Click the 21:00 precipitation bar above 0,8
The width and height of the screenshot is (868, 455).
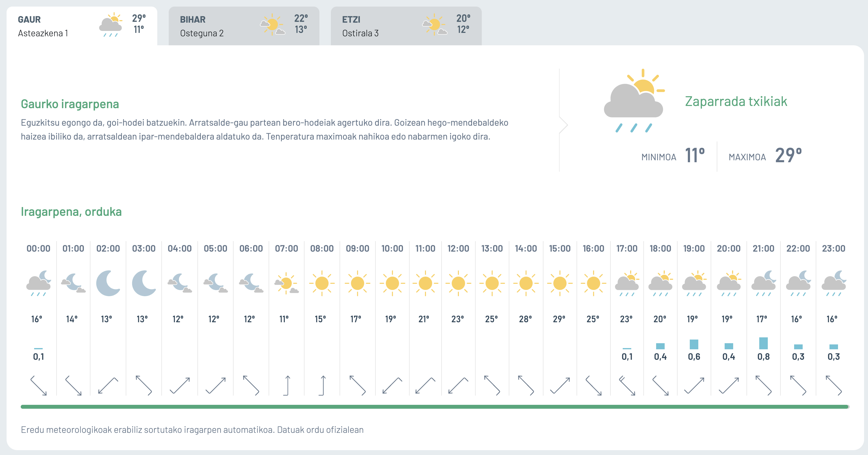pos(764,343)
